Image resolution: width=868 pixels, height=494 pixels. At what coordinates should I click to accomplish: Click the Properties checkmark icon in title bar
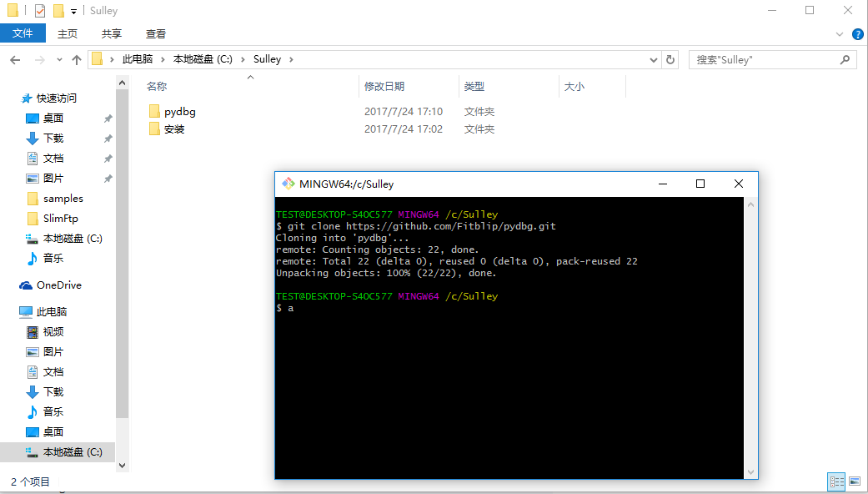pos(40,11)
